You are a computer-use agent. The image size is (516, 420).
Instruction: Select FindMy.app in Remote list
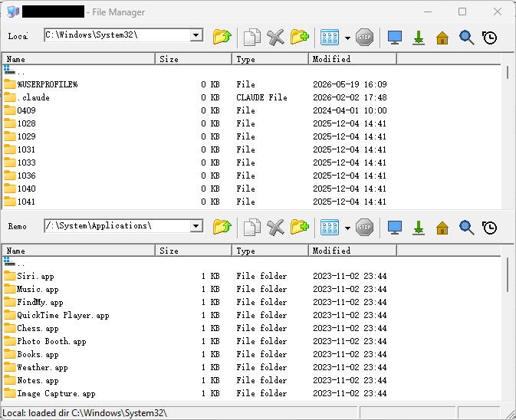coord(34,302)
